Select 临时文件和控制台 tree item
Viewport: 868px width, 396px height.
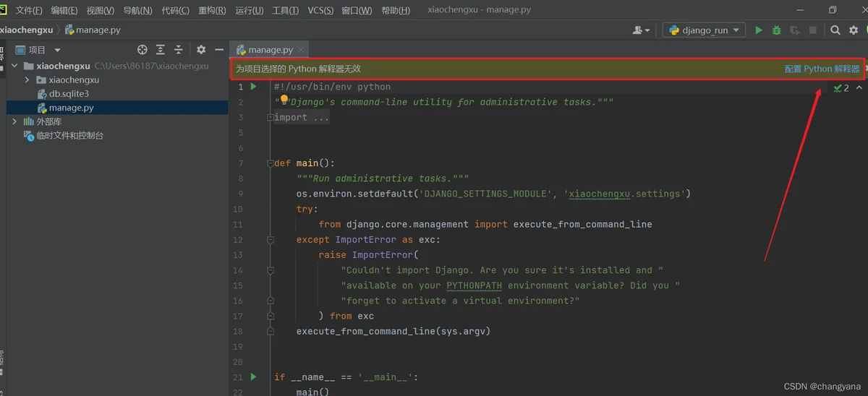click(x=70, y=135)
